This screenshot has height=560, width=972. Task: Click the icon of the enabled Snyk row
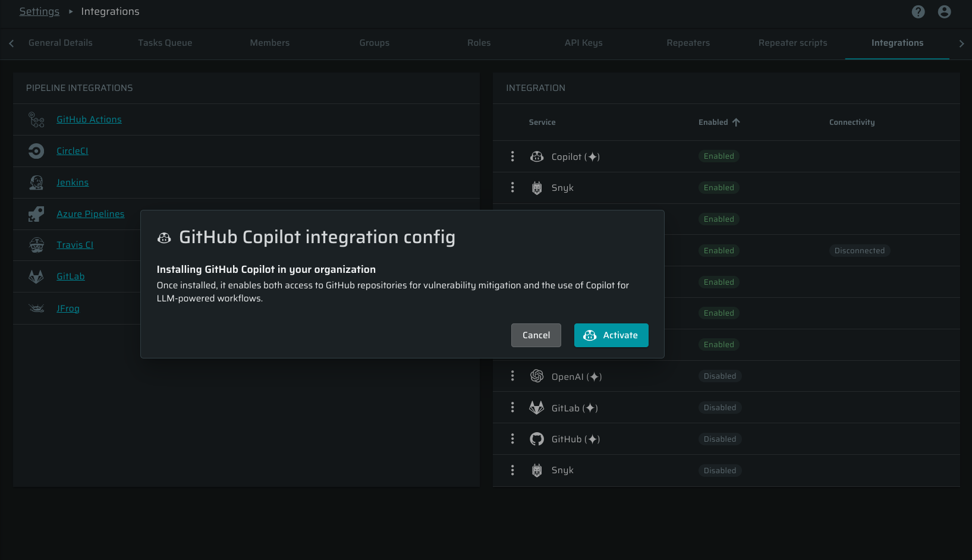click(537, 188)
